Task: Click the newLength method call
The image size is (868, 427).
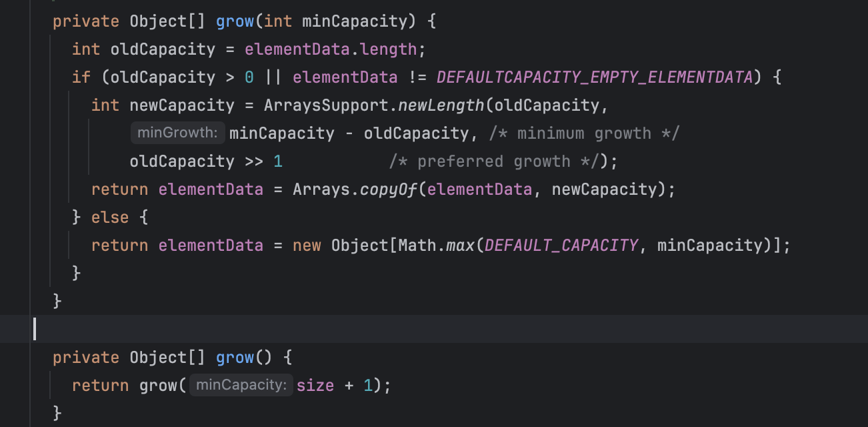Action: tap(441, 105)
